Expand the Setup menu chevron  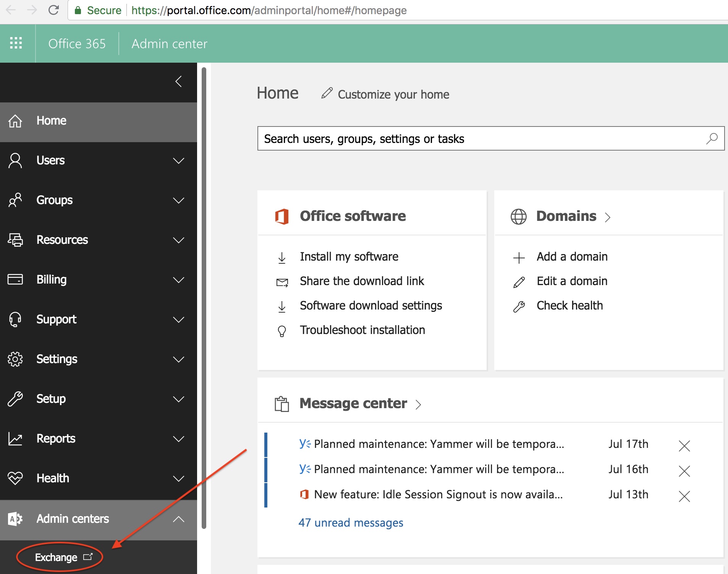pos(178,399)
